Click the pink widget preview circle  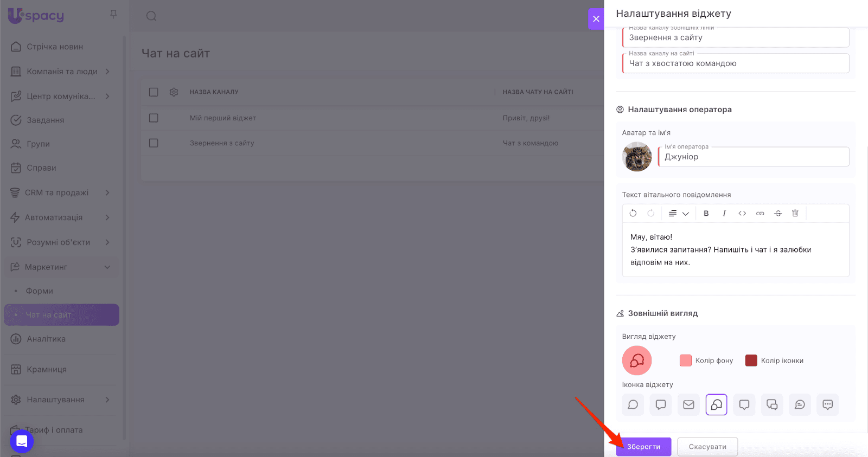coord(637,361)
